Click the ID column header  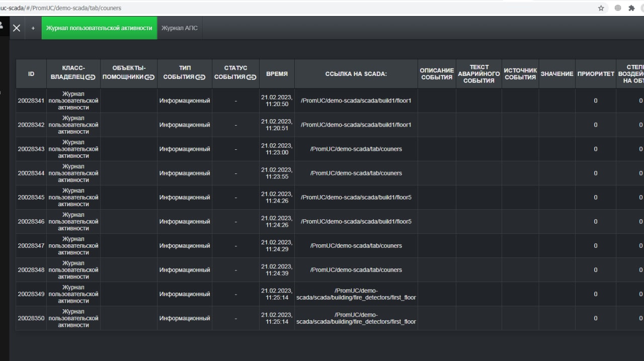[31, 73]
